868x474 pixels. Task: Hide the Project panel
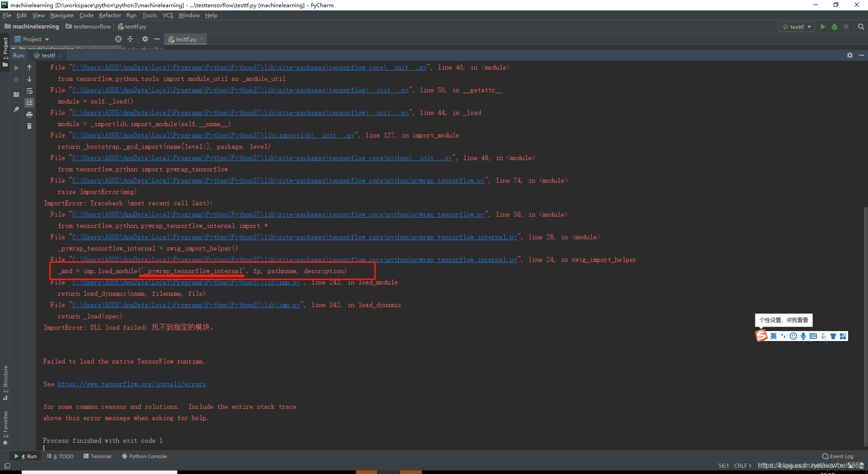click(x=157, y=39)
